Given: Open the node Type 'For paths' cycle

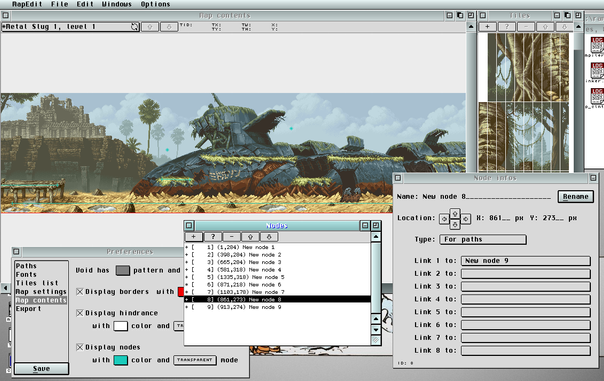Looking at the screenshot, I should point(483,239).
